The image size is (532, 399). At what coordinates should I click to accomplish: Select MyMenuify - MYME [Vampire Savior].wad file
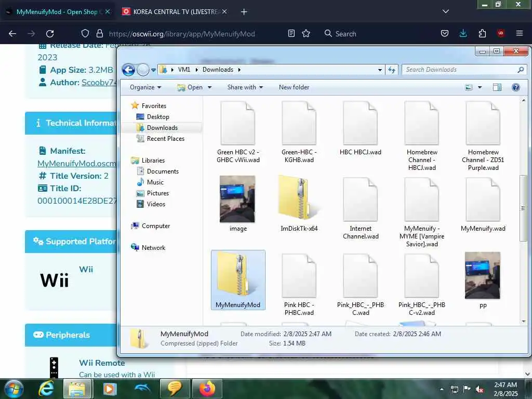[422, 212]
